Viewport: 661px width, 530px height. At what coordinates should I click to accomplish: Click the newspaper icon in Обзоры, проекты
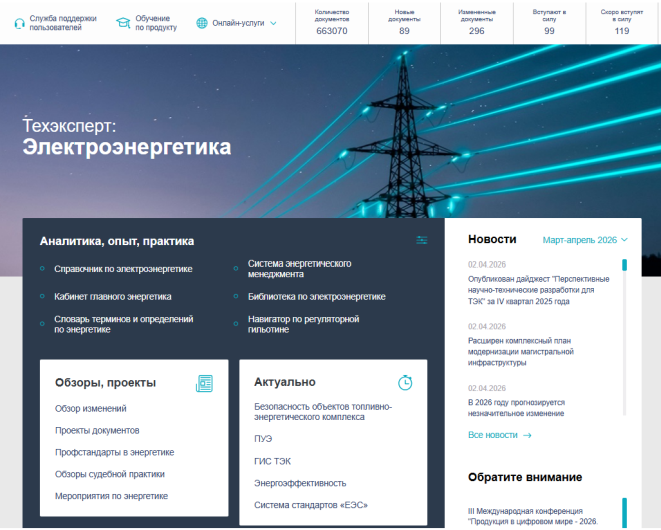point(205,383)
